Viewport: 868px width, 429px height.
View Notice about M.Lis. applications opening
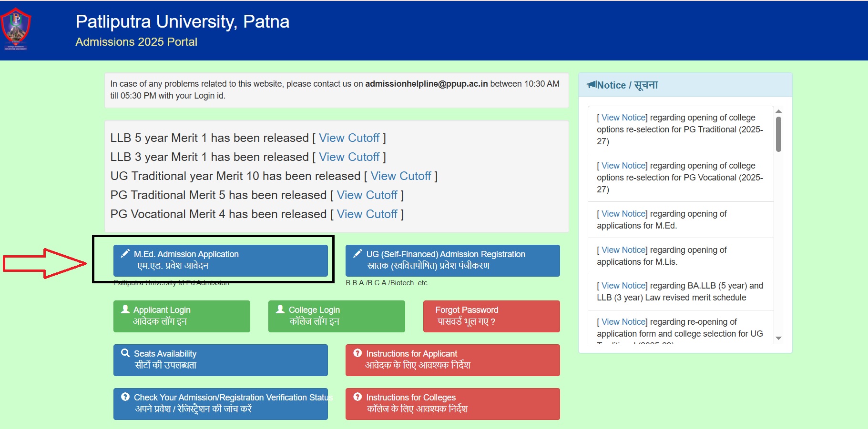click(x=623, y=250)
